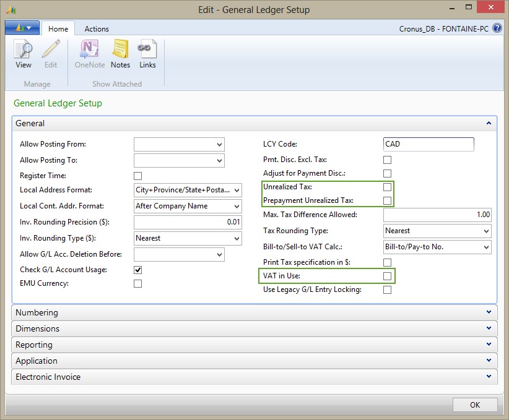Enable the VAT in Use checkbox

(x=387, y=276)
